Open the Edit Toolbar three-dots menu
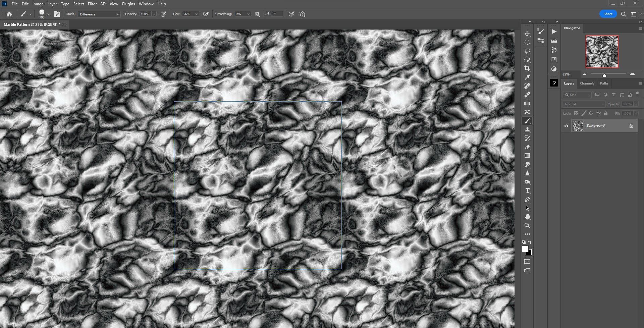Screen dimensions: 644x328 (527, 234)
